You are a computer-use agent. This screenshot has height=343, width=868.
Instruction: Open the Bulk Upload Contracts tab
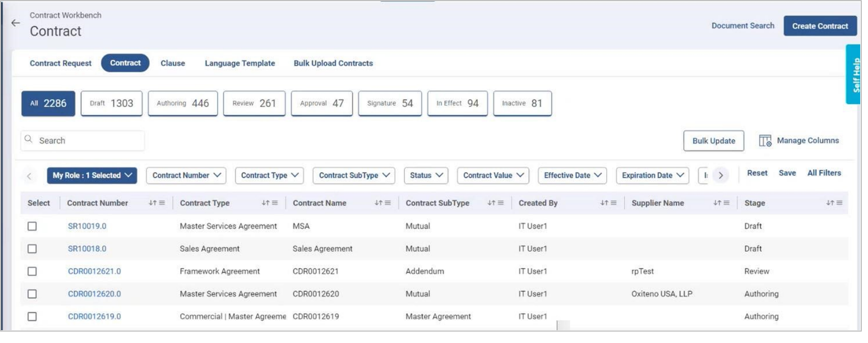click(x=333, y=63)
